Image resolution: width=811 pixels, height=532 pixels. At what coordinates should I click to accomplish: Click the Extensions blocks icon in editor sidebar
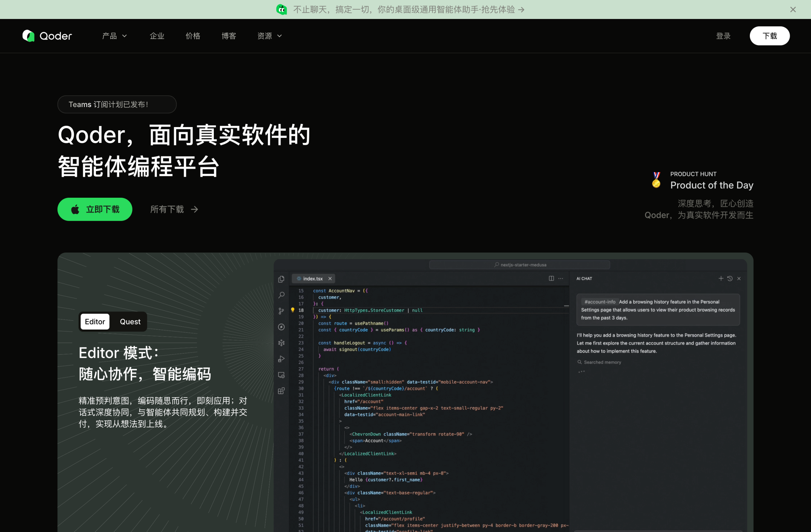click(x=281, y=391)
